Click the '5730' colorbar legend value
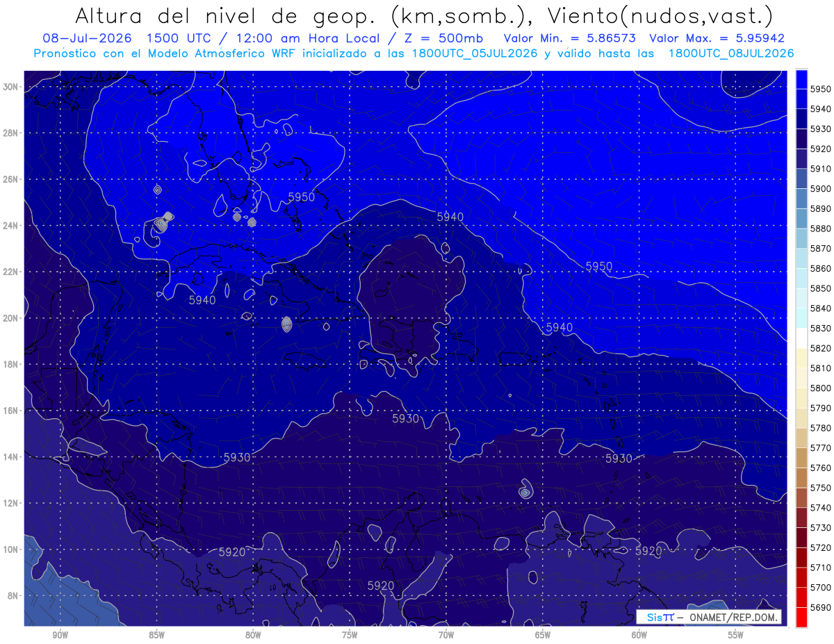This screenshot has height=644, width=834. click(821, 527)
